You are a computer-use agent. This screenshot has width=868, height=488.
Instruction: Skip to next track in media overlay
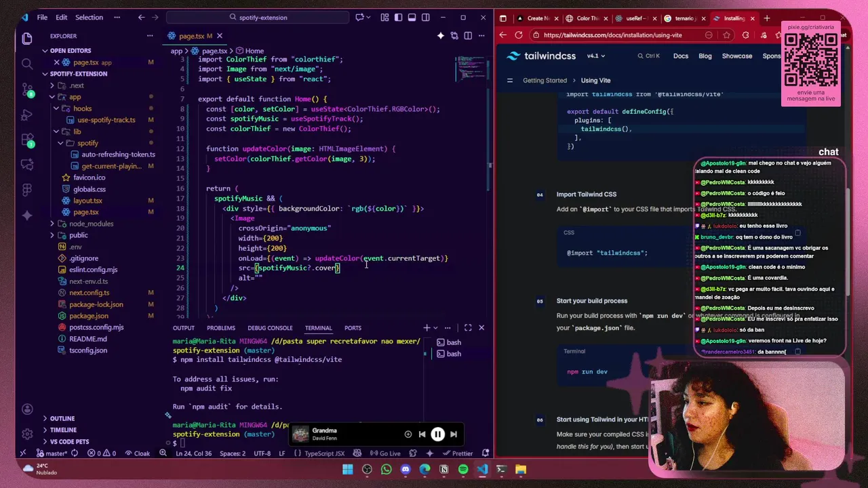[454, 434]
